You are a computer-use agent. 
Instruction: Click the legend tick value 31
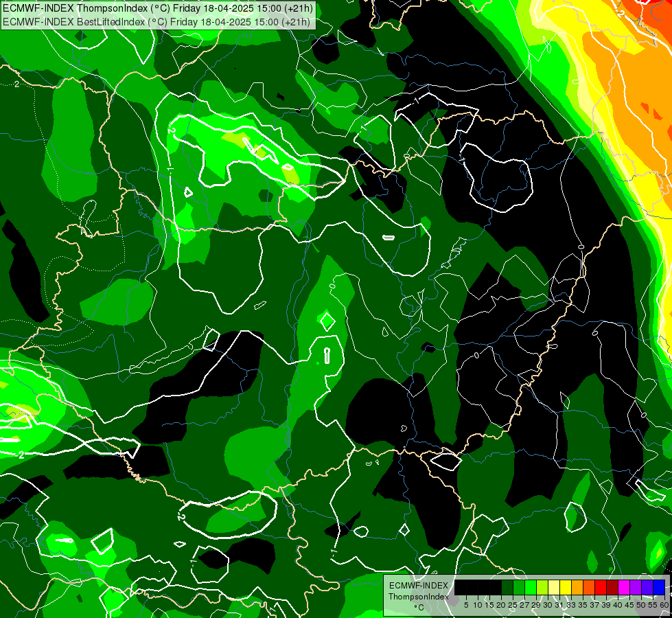coord(559,605)
